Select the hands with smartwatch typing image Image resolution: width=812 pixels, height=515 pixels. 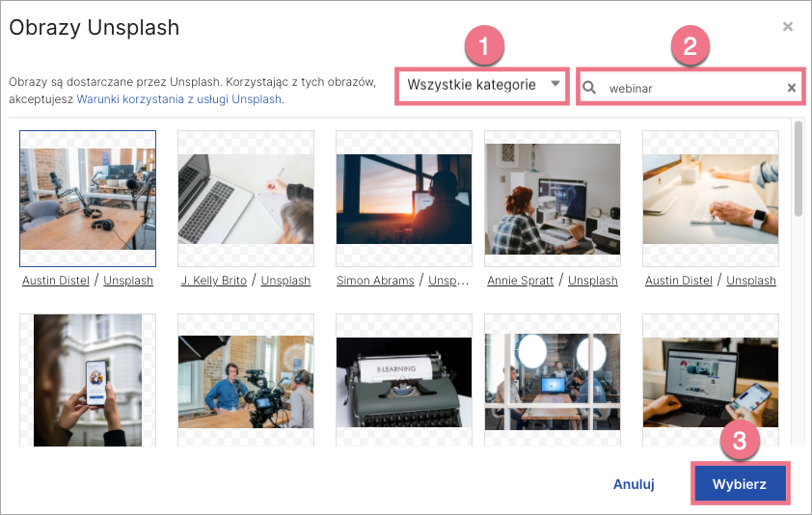tap(711, 198)
